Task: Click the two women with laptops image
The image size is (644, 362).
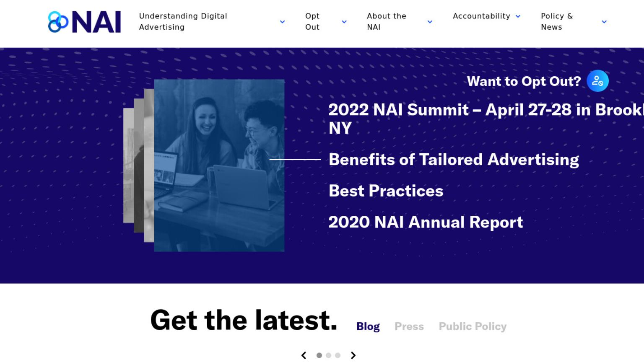Action: [x=219, y=165]
